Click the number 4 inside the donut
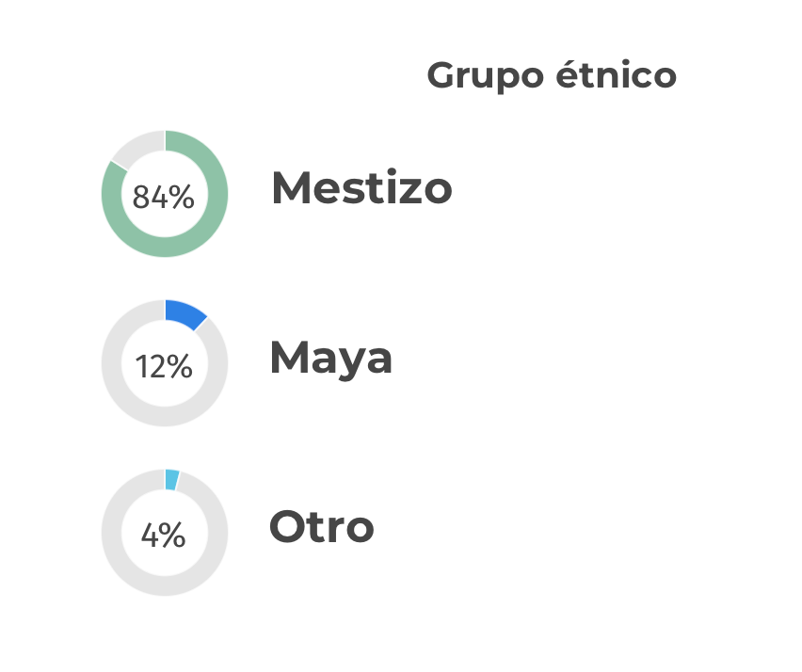The image size is (802, 672). click(x=150, y=536)
